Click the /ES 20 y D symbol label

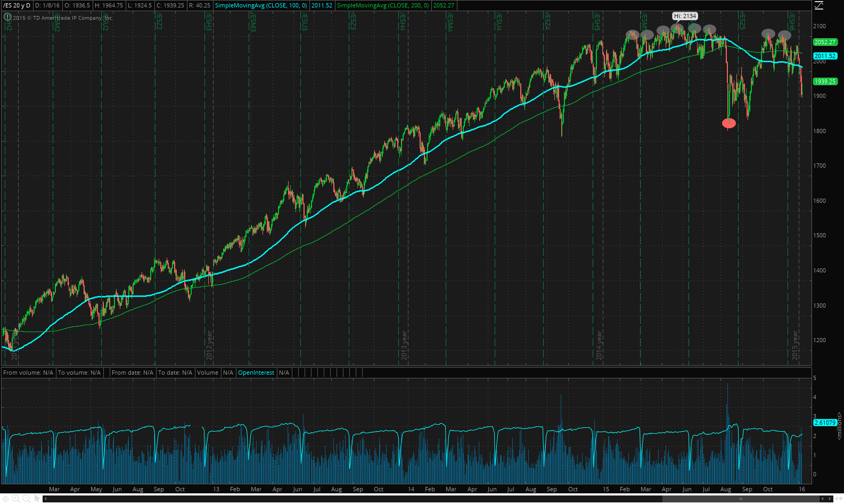click(x=17, y=5)
